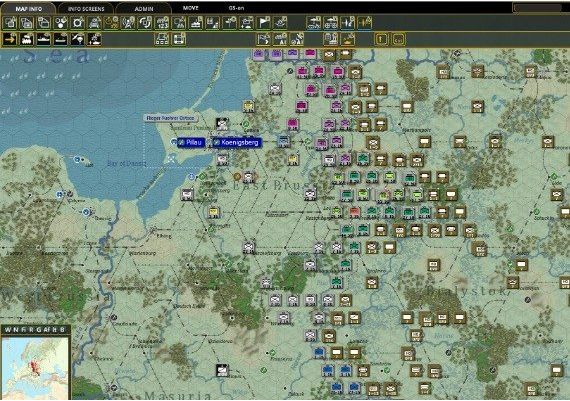Click the unit with three squares icon

[162, 39]
